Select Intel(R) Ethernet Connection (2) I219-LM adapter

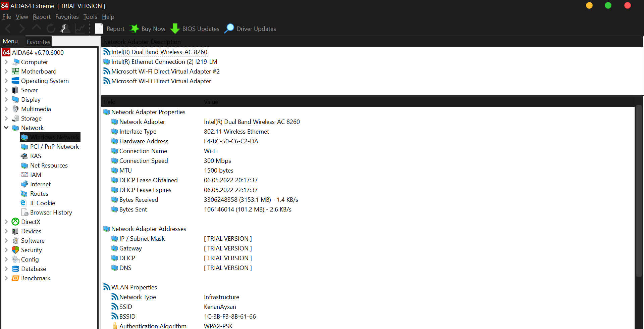click(x=164, y=61)
